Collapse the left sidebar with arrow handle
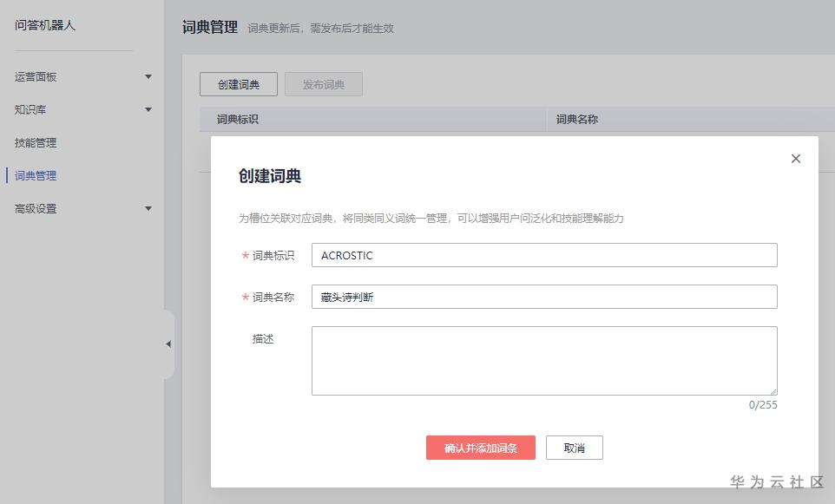This screenshot has width=835, height=504. click(x=168, y=344)
